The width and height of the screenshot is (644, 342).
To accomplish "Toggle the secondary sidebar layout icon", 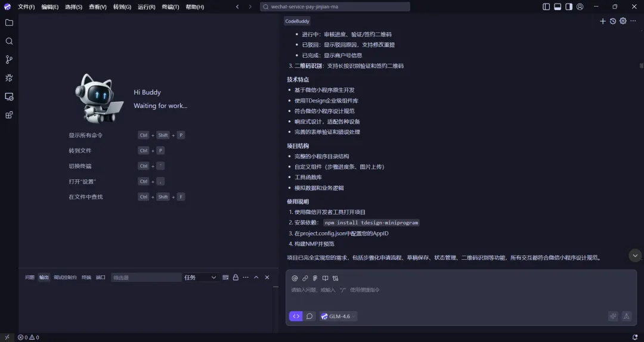I will pyautogui.click(x=569, y=7).
